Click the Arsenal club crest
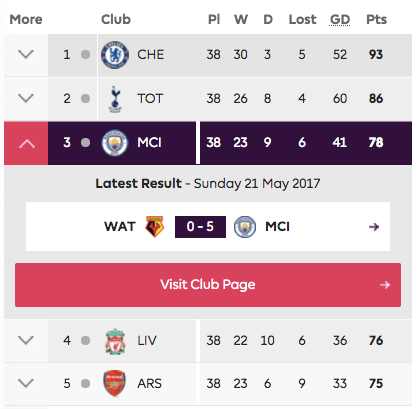Viewport: 418px width, 409px height. tap(114, 383)
